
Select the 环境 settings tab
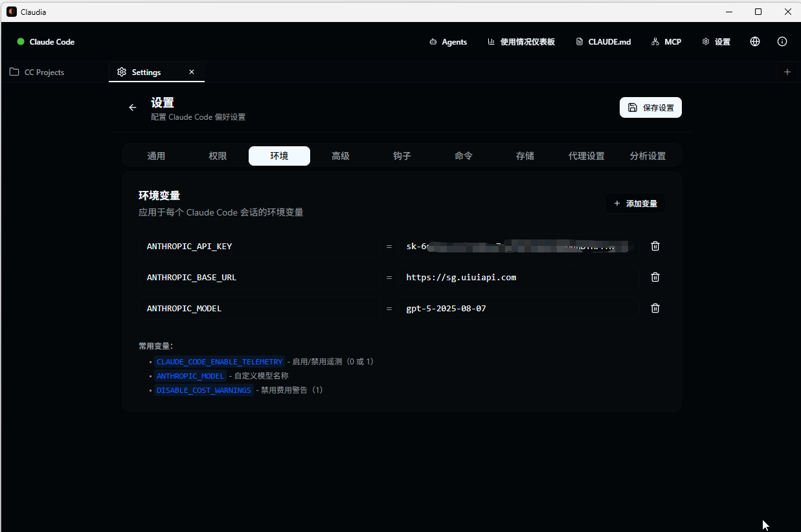[x=279, y=156]
